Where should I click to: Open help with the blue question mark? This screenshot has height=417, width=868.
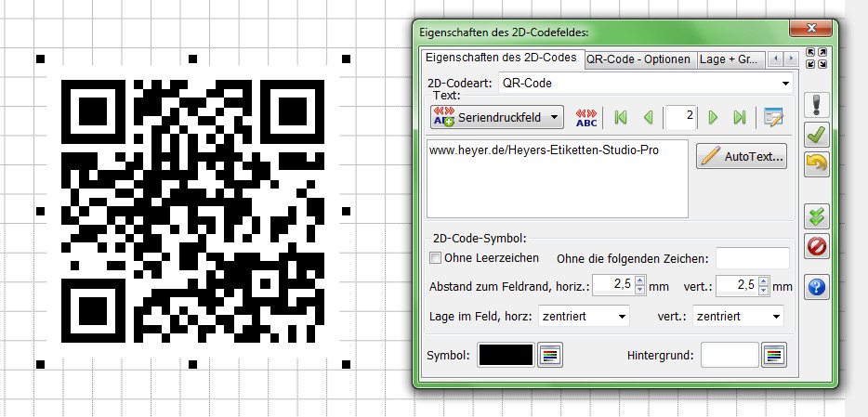[x=816, y=287]
